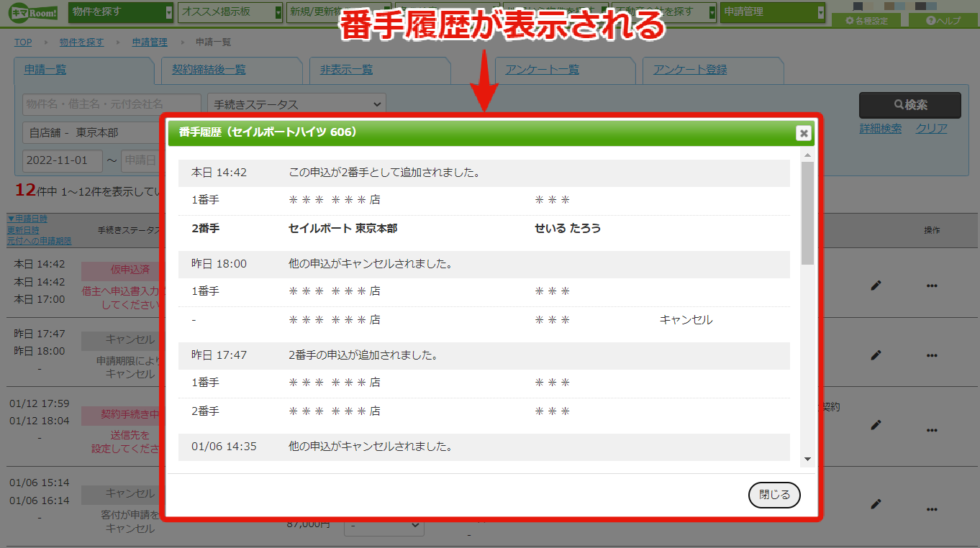Click the 仮申込済 status label

(130, 270)
